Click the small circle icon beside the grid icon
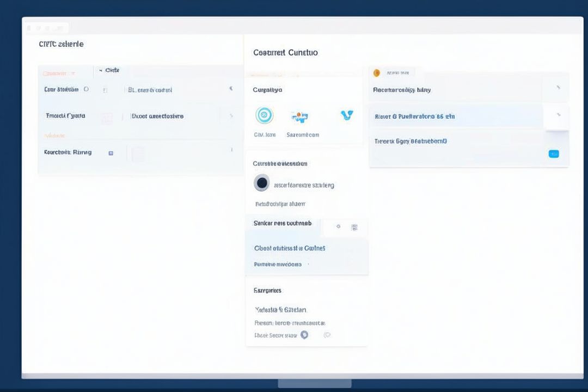Viewport: 588px width, 392px height. [x=339, y=226]
